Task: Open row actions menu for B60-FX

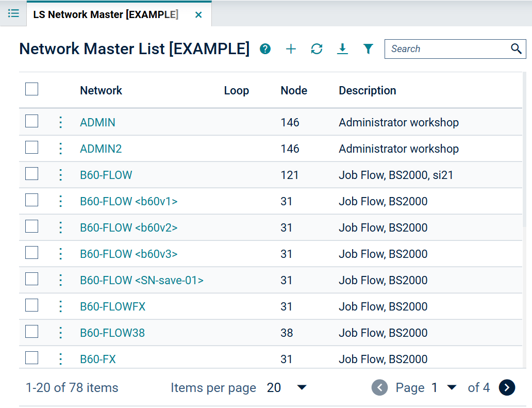Action: point(60,359)
